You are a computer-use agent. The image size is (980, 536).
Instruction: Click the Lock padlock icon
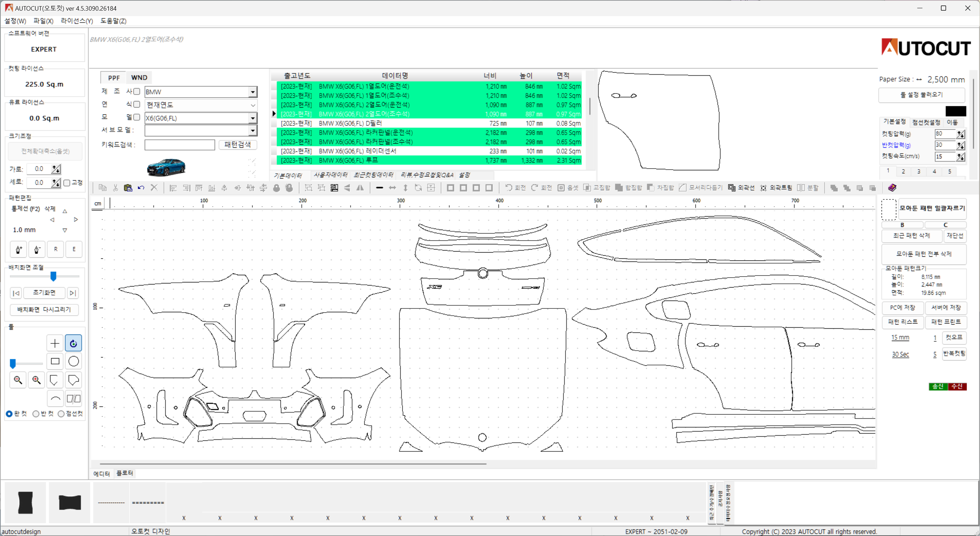click(277, 187)
